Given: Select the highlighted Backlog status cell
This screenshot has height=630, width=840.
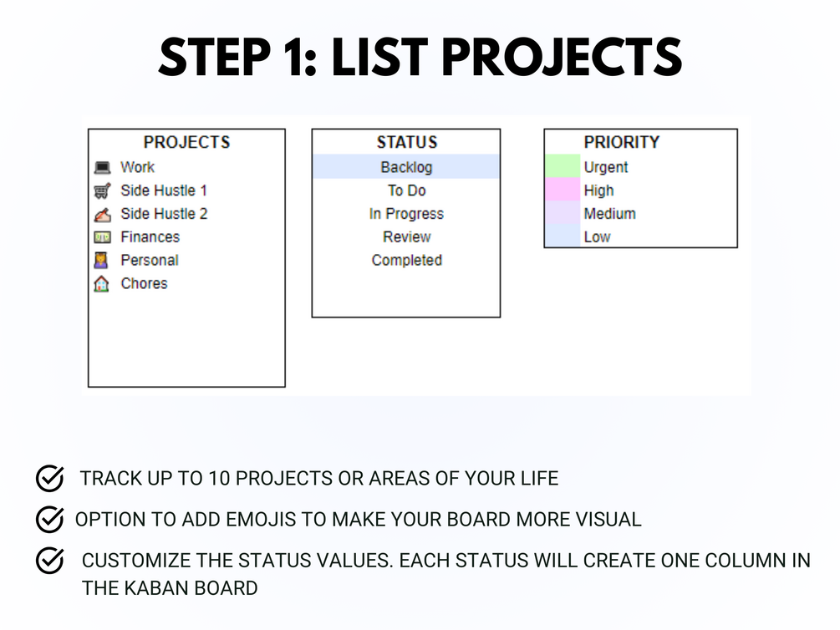Looking at the screenshot, I should [x=406, y=166].
